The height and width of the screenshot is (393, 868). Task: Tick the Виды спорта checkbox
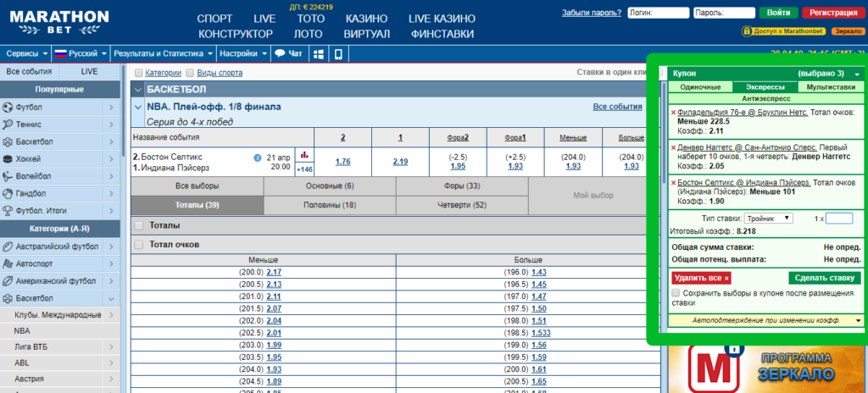190,74
